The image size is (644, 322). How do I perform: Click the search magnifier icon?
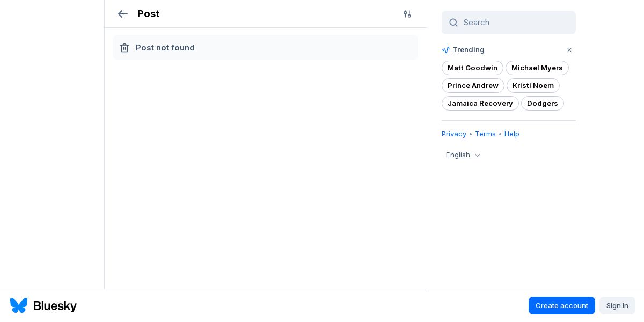(453, 23)
